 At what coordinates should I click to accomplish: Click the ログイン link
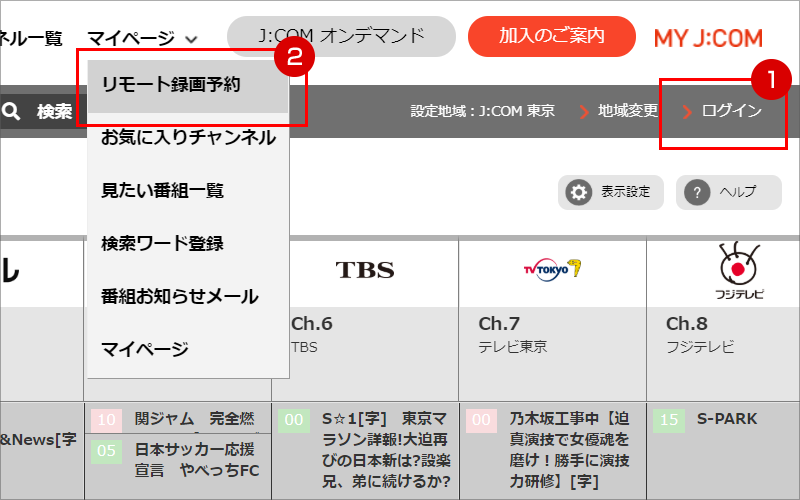pos(731,111)
